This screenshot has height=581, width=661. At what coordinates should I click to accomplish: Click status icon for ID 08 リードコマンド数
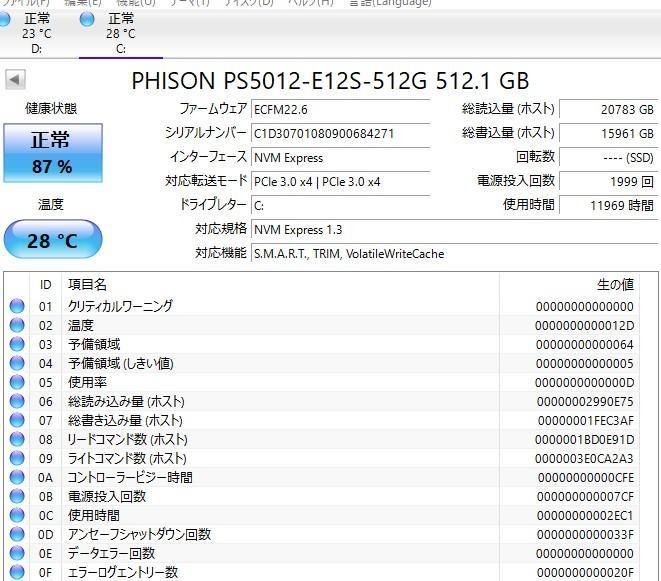pyautogui.click(x=17, y=439)
